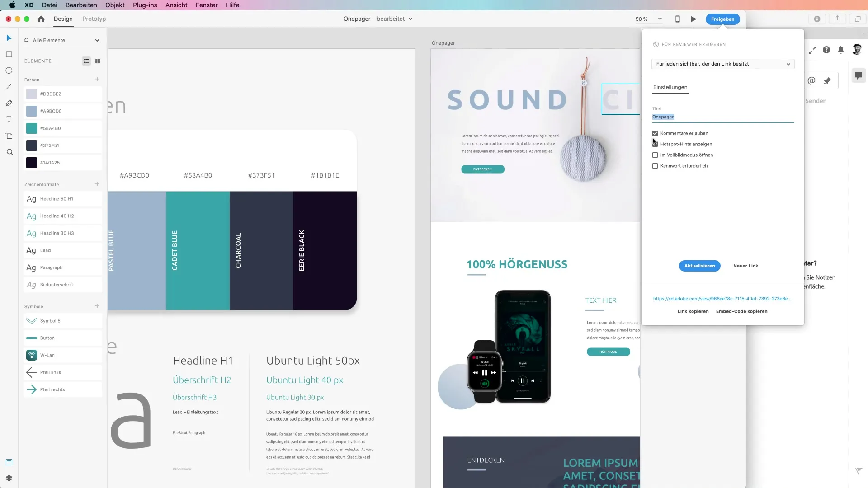Open help question mark icon
The height and width of the screenshot is (488, 868).
tap(826, 50)
